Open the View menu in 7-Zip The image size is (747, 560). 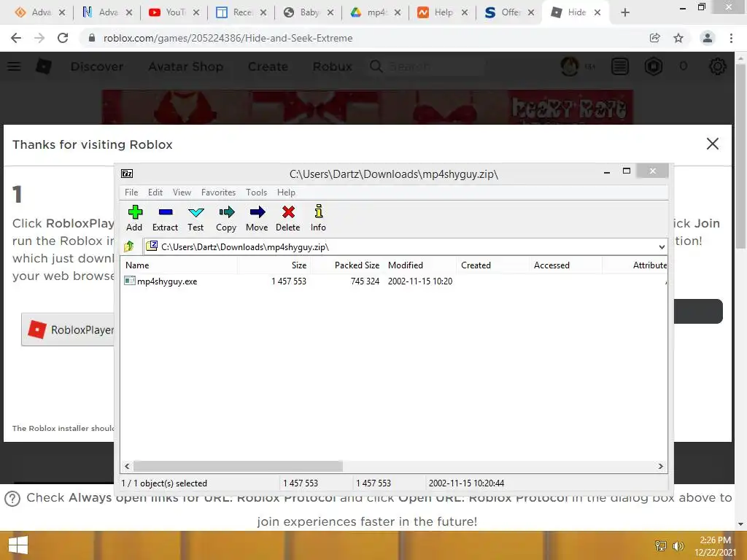[x=182, y=192]
